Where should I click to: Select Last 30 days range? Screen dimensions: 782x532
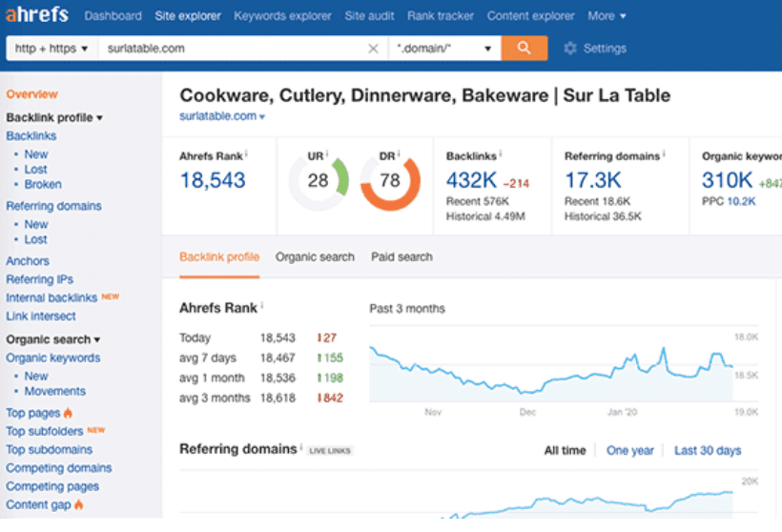pyautogui.click(x=708, y=451)
